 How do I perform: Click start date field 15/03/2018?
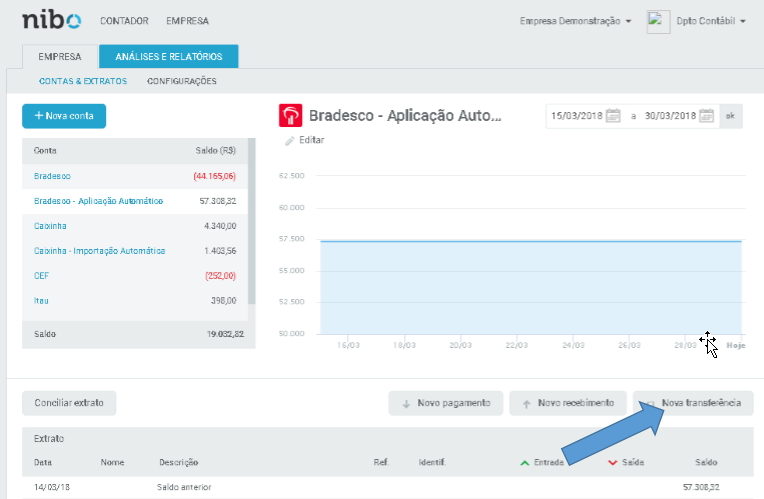[577, 116]
